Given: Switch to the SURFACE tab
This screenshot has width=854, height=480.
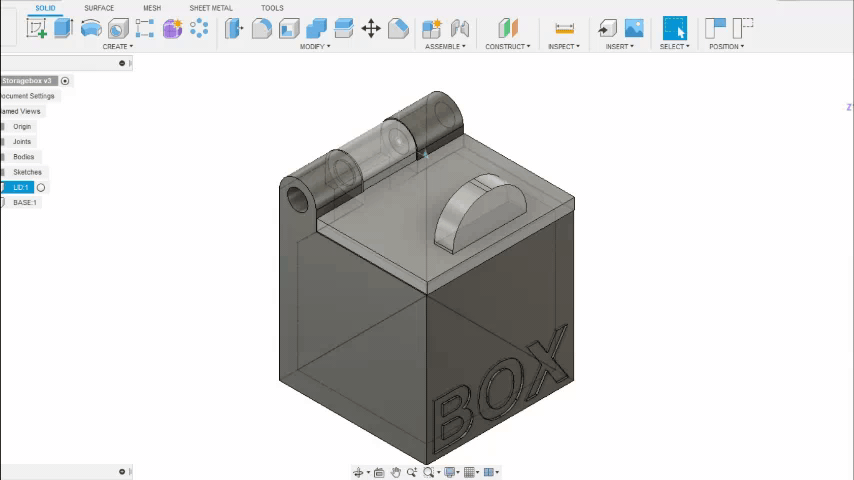Looking at the screenshot, I should pos(99,8).
